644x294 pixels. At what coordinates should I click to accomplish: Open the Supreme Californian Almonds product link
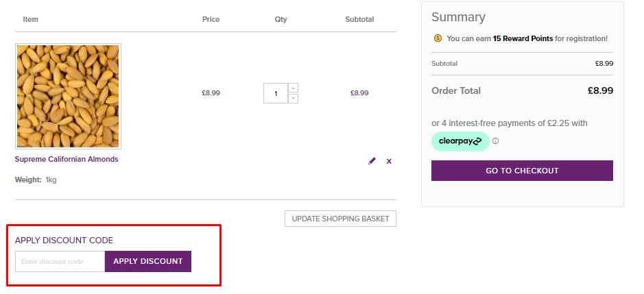pos(67,159)
